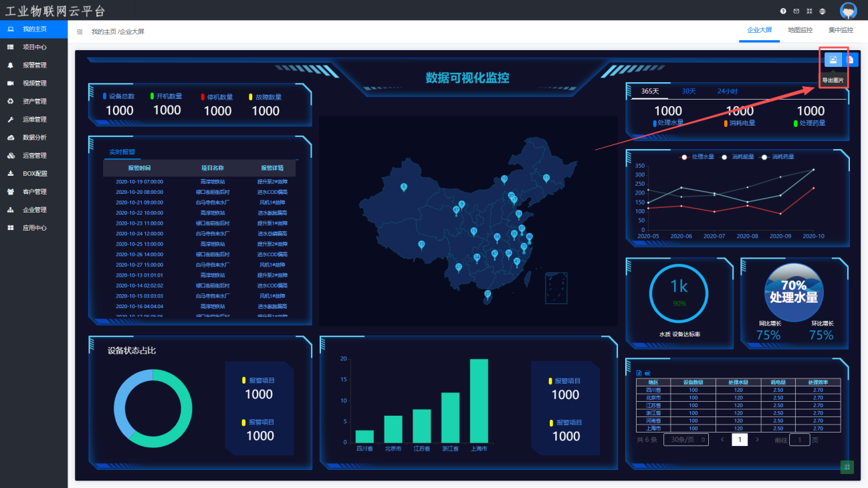Go to next page in table pagination
The image size is (868, 488).
point(757,439)
